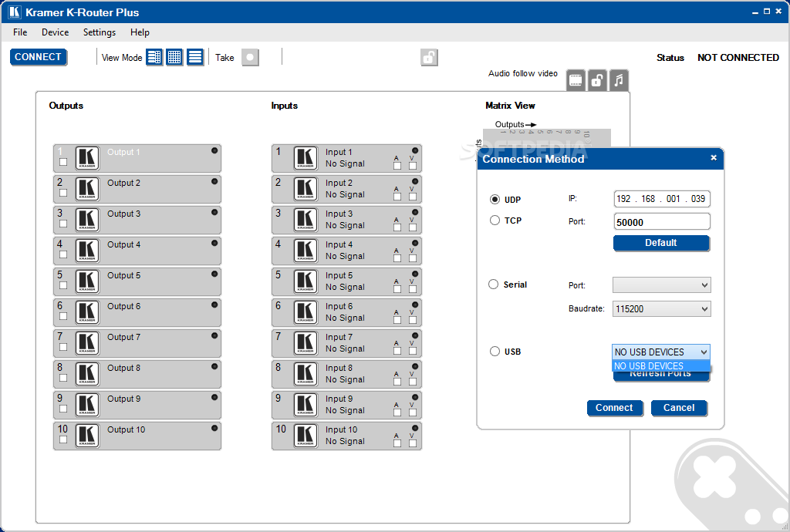
Task: Click the Kramer logo icon of Input 6
Action: (x=306, y=312)
